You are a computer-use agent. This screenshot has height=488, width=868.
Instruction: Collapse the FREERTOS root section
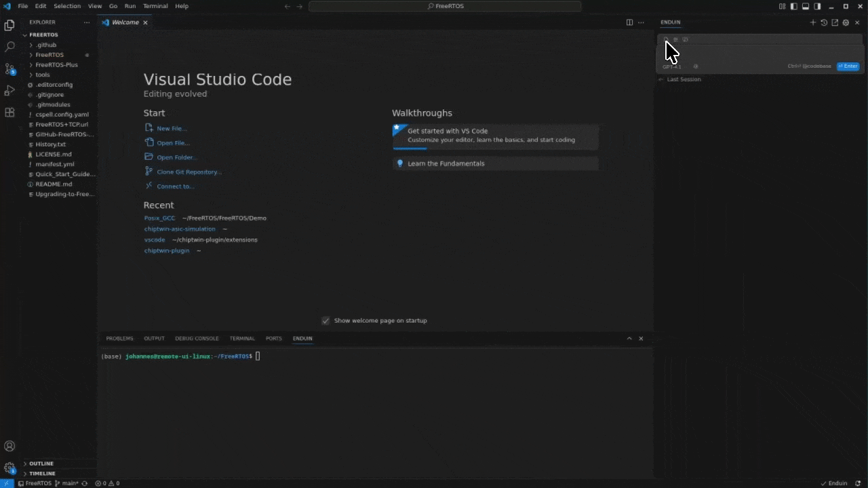point(43,35)
